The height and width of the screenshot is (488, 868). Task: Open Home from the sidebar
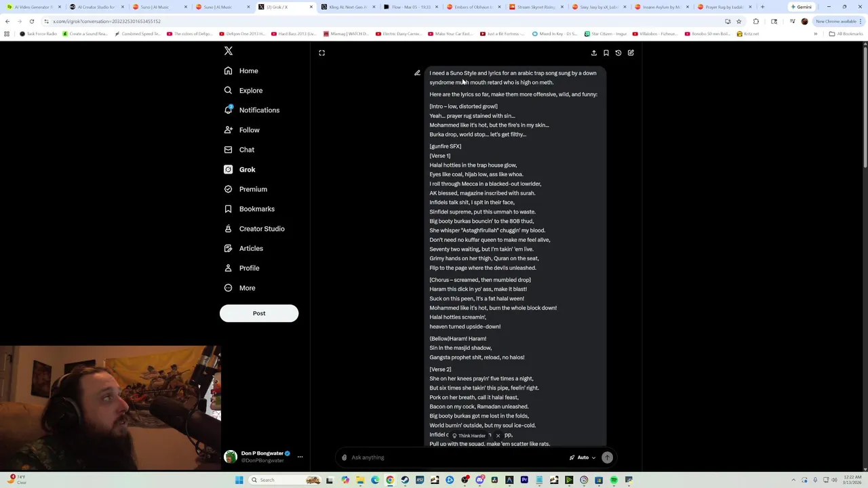pyautogui.click(x=241, y=70)
